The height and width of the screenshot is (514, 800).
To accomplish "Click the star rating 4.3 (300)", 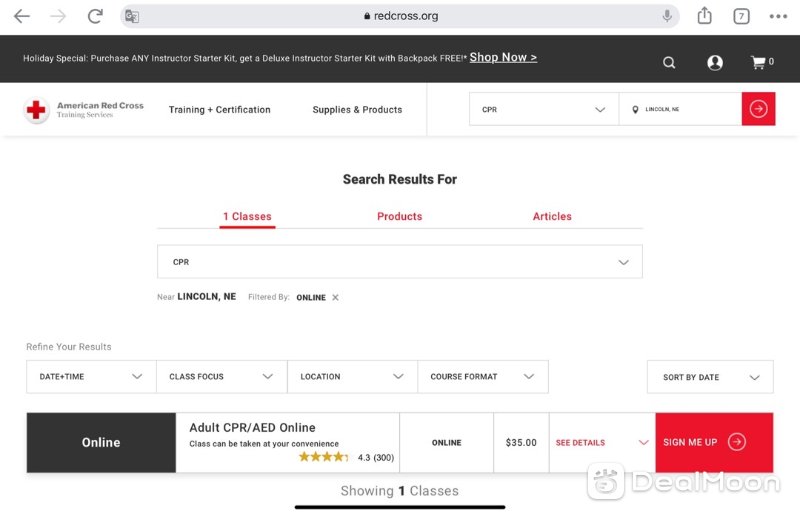I will point(346,457).
